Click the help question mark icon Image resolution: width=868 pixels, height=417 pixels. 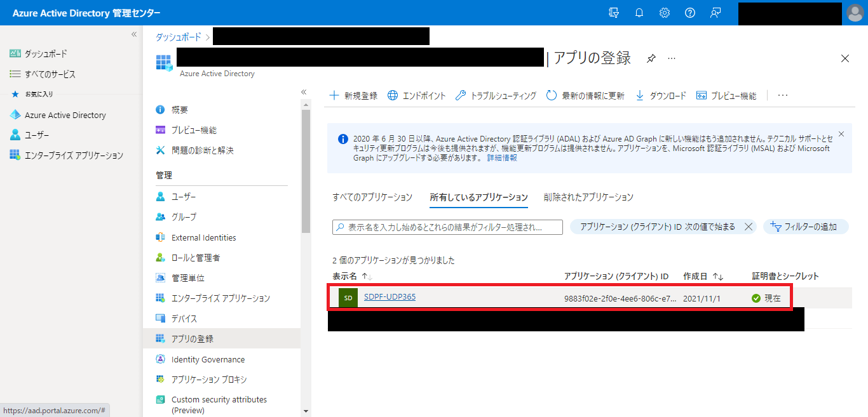pos(690,13)
